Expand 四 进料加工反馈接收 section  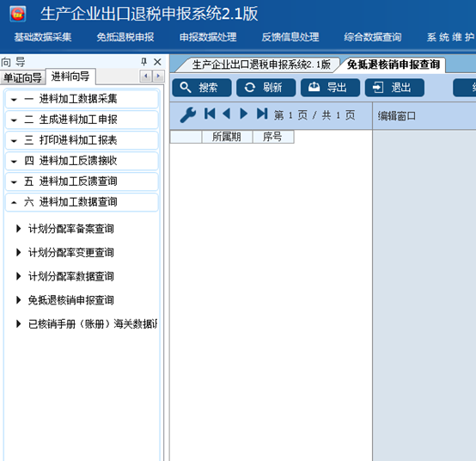click(82, 161)
